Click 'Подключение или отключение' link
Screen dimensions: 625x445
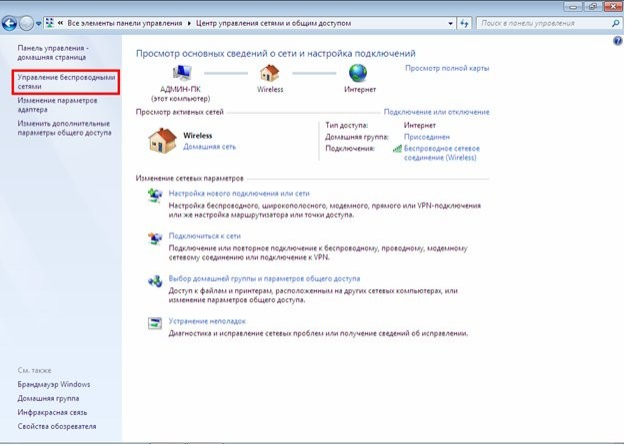coord(436,112)
